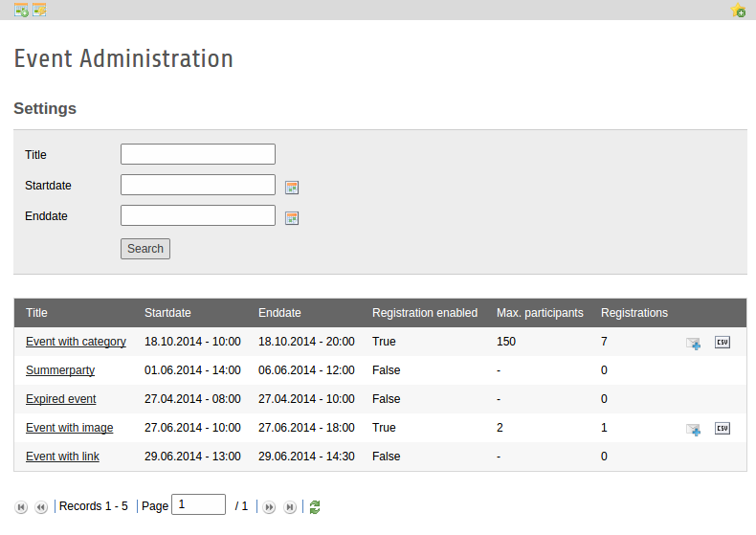The height and width of the screenshot is (535, 756).
Task: Go to the previous page
Action: pyautogui.click(x=41, y=507)
